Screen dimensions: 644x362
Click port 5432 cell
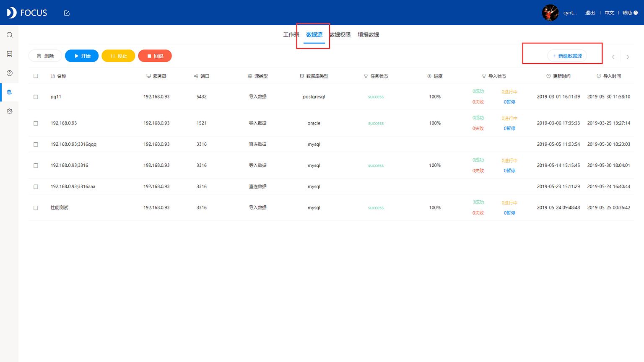pyautogui.click(x=202, y=97)
